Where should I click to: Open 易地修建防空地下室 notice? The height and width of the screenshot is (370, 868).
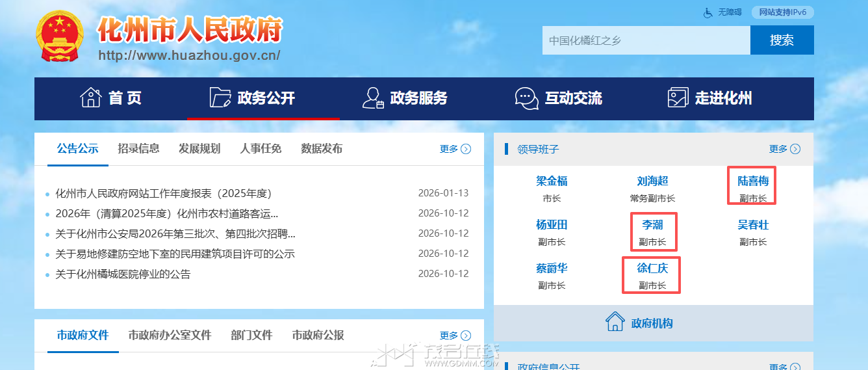pos(175,254)
